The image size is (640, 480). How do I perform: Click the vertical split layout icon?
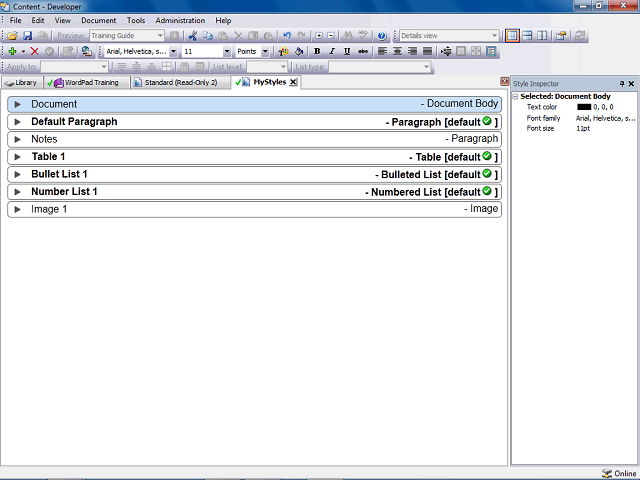pyautogui.click(x=542, y=36)
